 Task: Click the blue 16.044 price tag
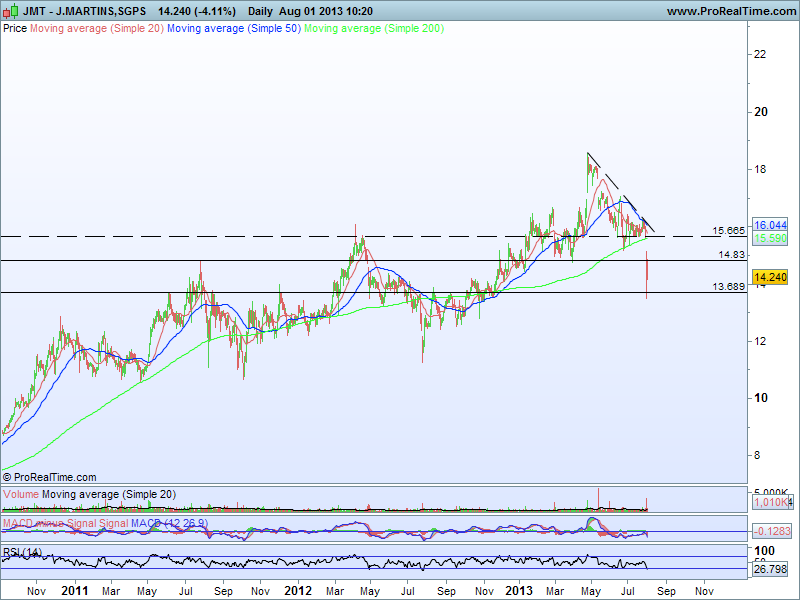point(770,225)
